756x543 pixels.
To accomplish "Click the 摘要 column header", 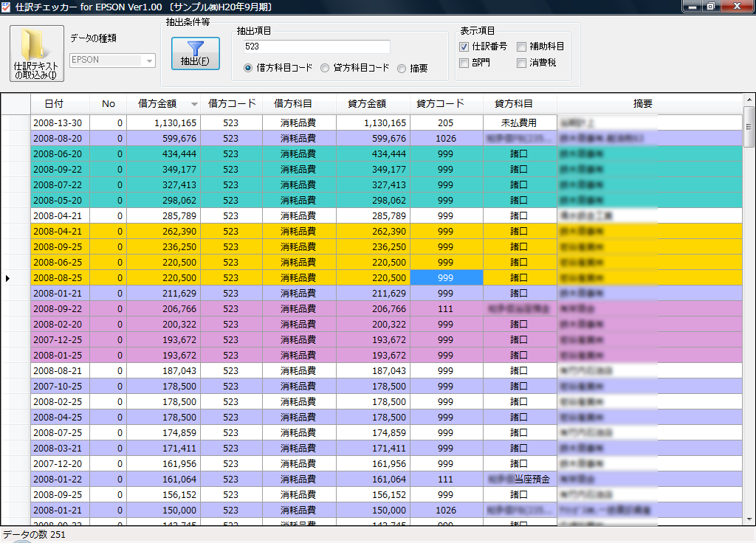I will (x=642, y=104).
